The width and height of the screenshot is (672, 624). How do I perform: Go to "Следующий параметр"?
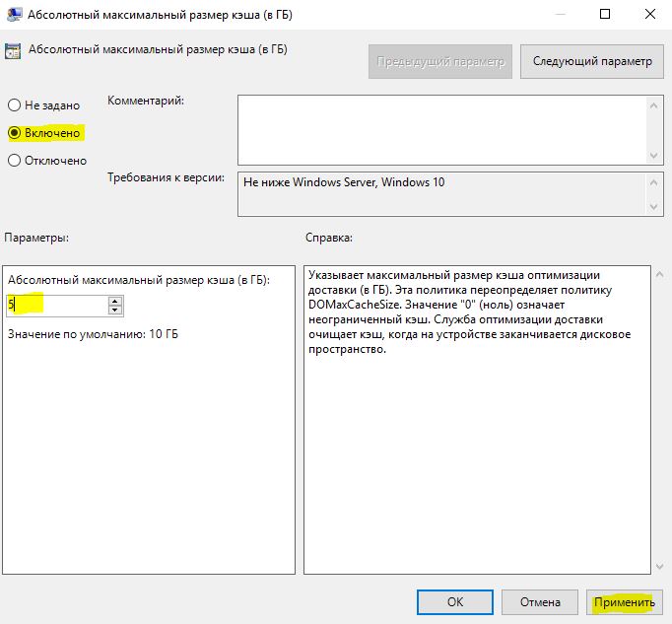[x=592, y=62]
